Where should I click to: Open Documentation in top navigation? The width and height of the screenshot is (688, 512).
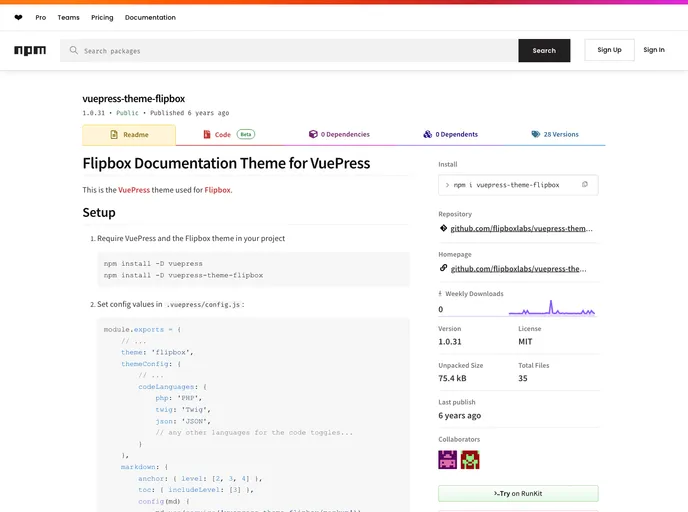(150, 18)
